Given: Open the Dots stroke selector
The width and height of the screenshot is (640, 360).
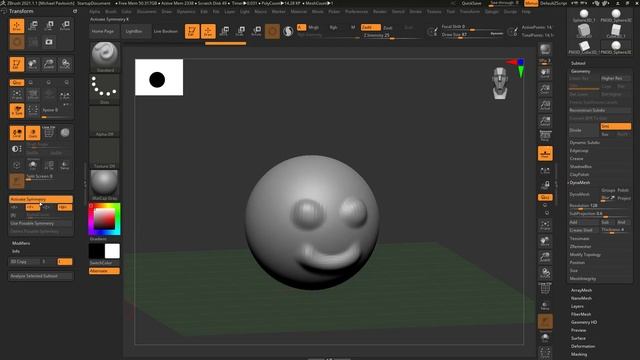Looking at the screenshot, I should 105,89.
